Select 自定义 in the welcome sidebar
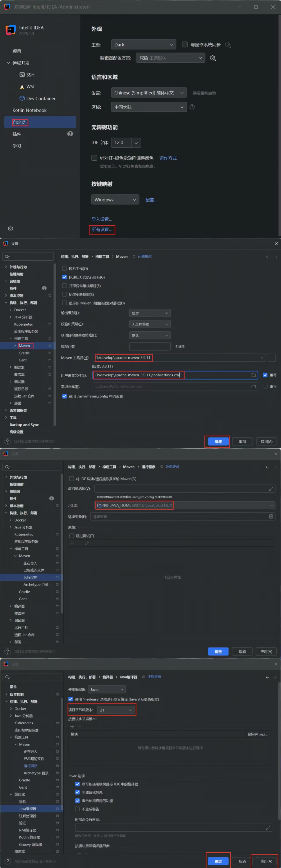This screenshot has height=868, width=281. [x=40, y=122]
